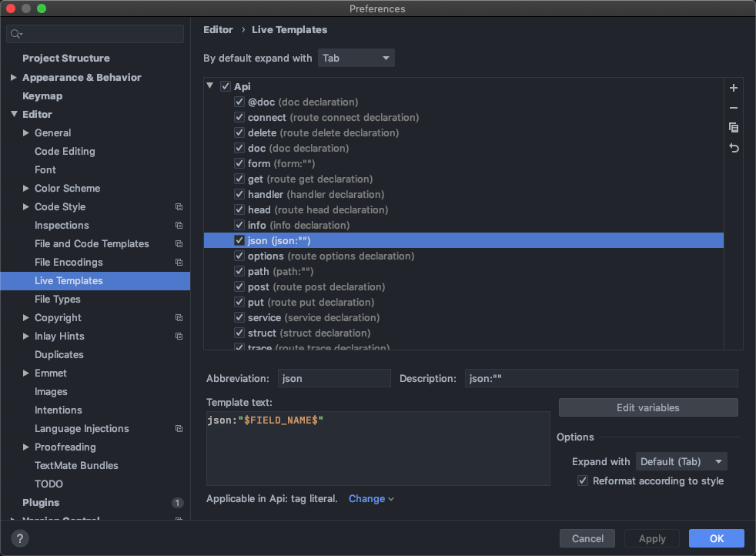Click project-level icon next to Copyright
Viewport: 756px width, 556px height.
[179, 318]
